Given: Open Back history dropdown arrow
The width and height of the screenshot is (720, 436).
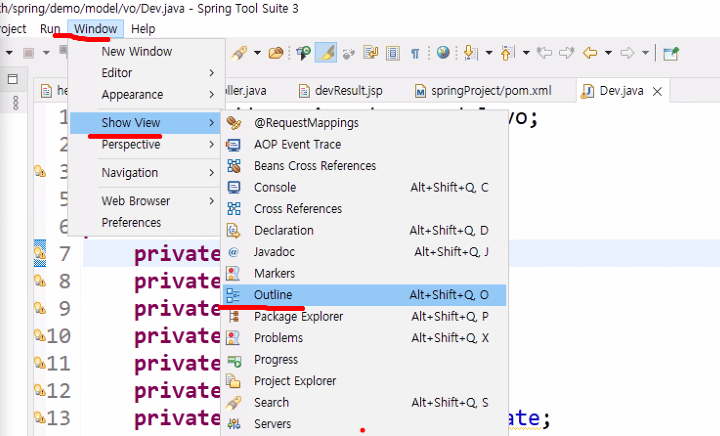Looking at the screenshot, I should point(608,53).
